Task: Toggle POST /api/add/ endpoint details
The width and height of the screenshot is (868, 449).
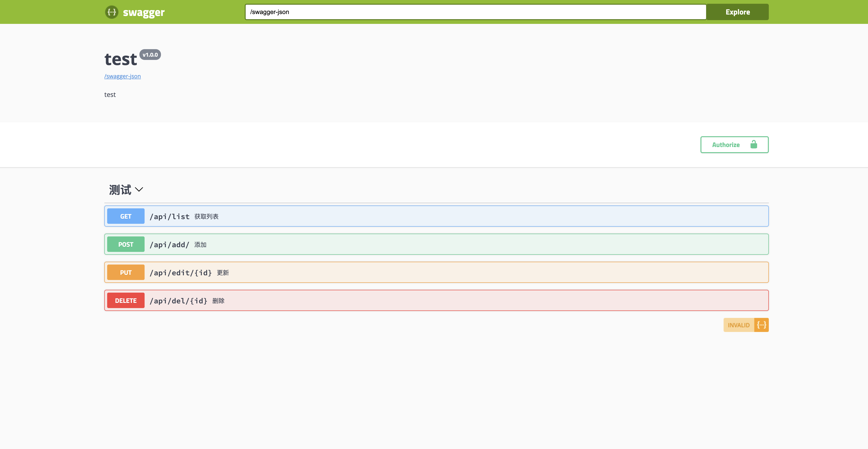Action: (x=436, y=244)
